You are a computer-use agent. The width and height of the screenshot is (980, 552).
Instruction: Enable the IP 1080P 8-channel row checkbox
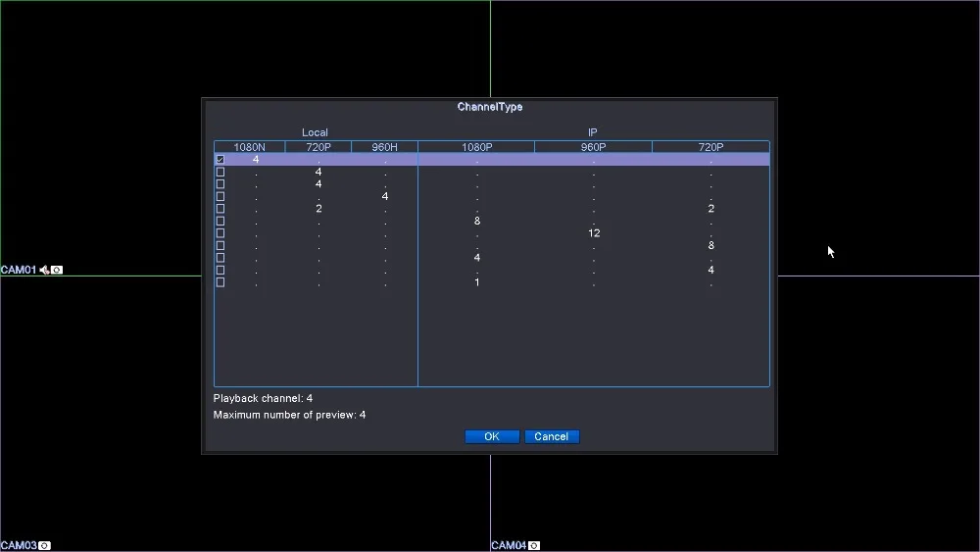pos(220,221)
